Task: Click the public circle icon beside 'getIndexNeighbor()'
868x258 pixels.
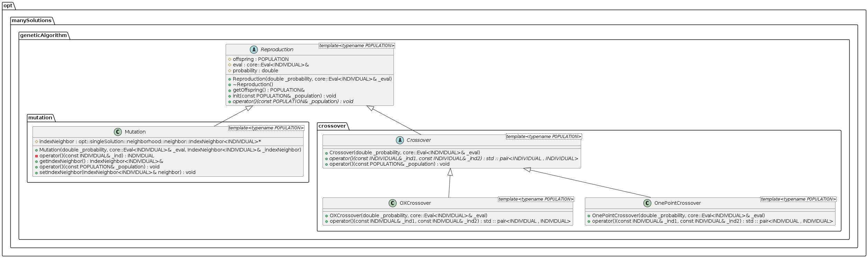Action: click(36, 162)
